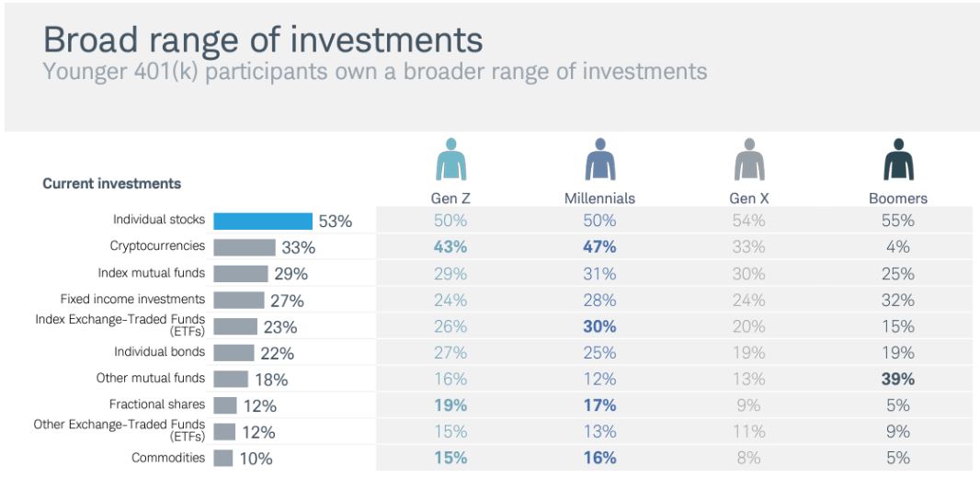Click the Commodities bar
The height and width of the screenshot is (478, 980).
223,458
